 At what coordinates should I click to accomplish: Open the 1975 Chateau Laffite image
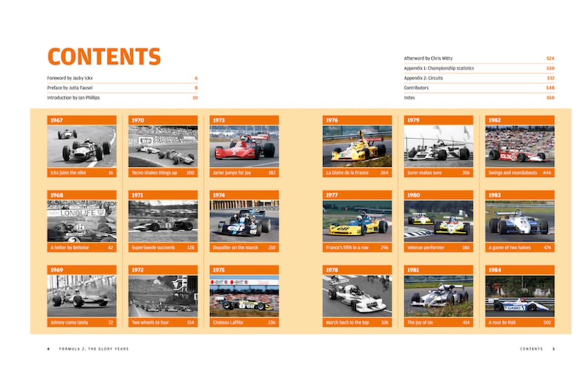244,296
